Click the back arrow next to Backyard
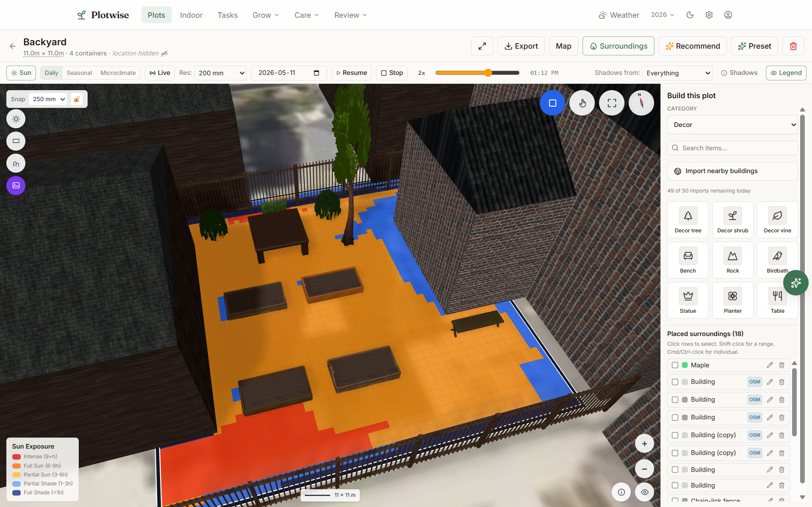 [x=13, y=46]
